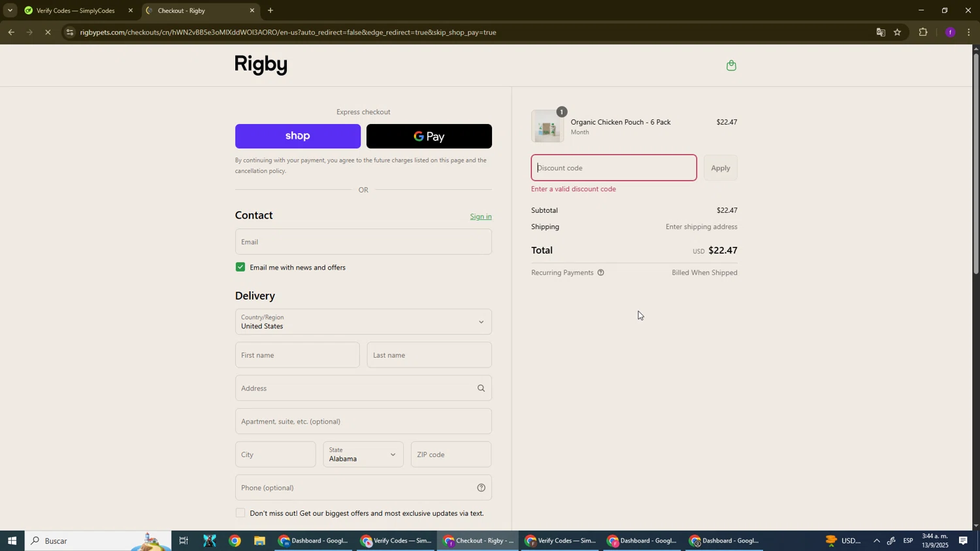Click the Recurring Payments info icon

(x=600, y=273)
